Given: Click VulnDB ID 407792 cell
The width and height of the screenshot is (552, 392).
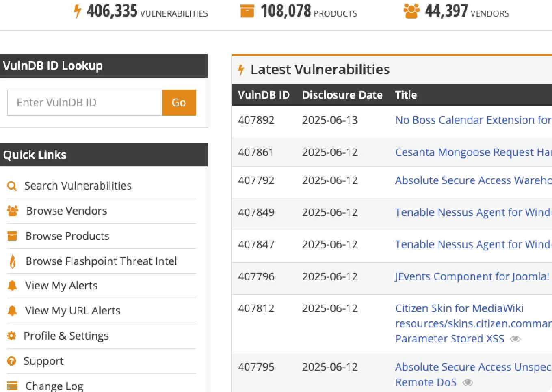Looking at the screenshot, I should [256, 180].
